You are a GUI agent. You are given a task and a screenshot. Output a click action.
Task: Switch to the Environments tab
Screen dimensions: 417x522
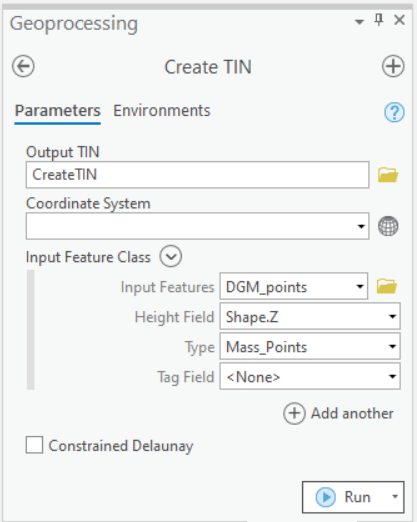coord(162,111)
